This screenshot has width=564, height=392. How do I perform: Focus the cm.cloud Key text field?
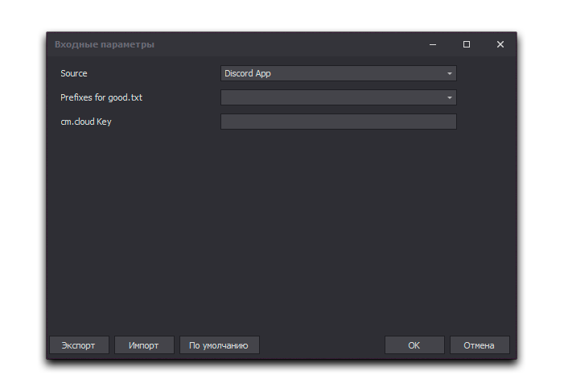(338, 122)
